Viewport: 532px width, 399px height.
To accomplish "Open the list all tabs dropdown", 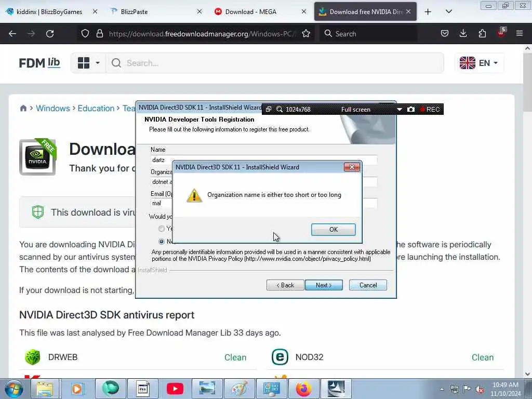I will click(x=448, y=11).
